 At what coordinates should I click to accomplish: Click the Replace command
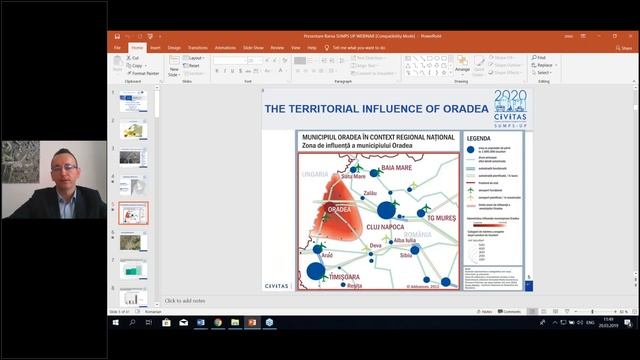[542, 65]
